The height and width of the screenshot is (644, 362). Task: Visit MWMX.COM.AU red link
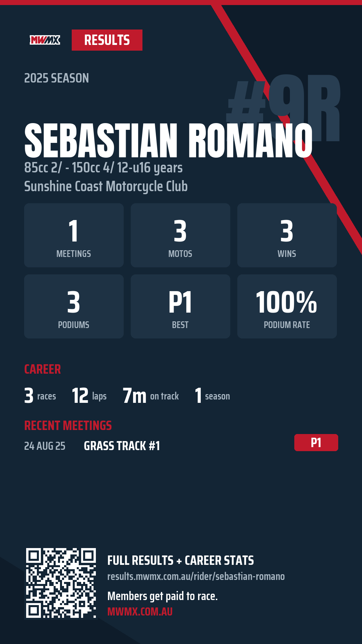(140, 611)
